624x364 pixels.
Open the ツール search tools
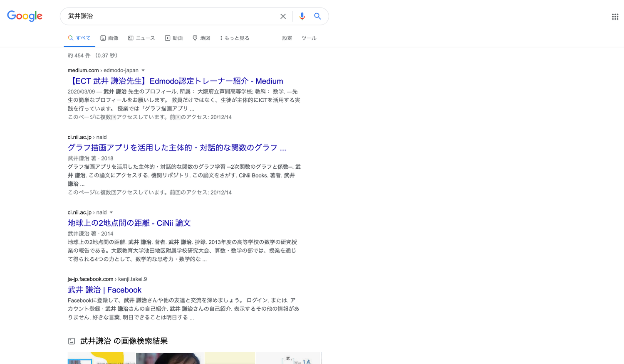(x=309, y=38)
